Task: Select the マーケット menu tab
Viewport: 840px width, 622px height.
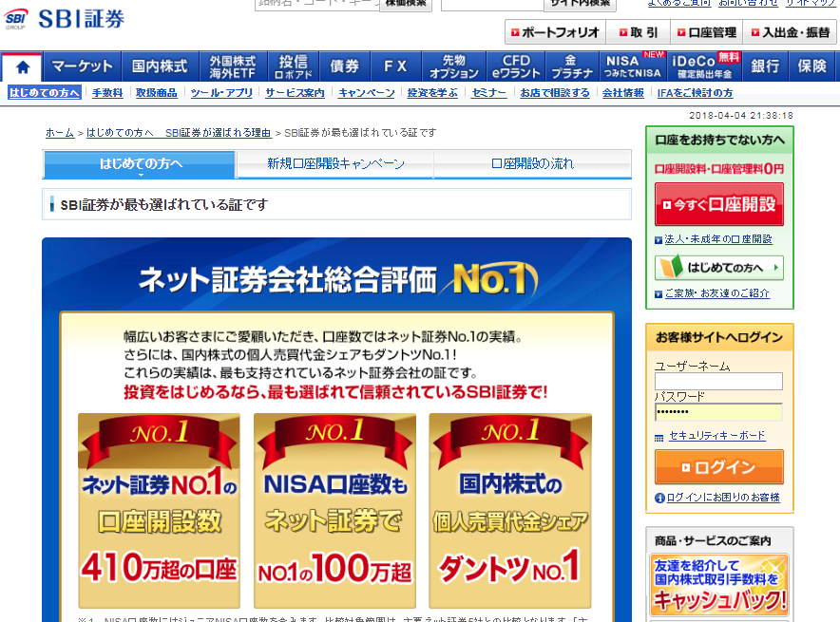Action: pyautogui.click(x=83, y=66)
